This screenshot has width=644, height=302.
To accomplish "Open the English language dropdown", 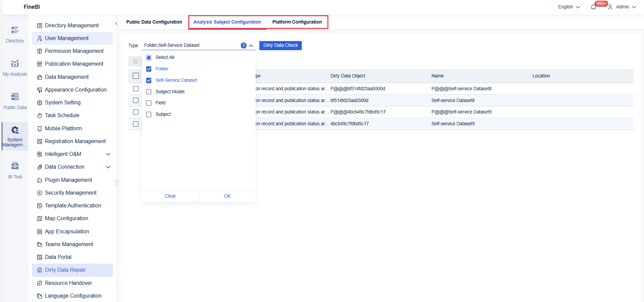I will point(569,7).
